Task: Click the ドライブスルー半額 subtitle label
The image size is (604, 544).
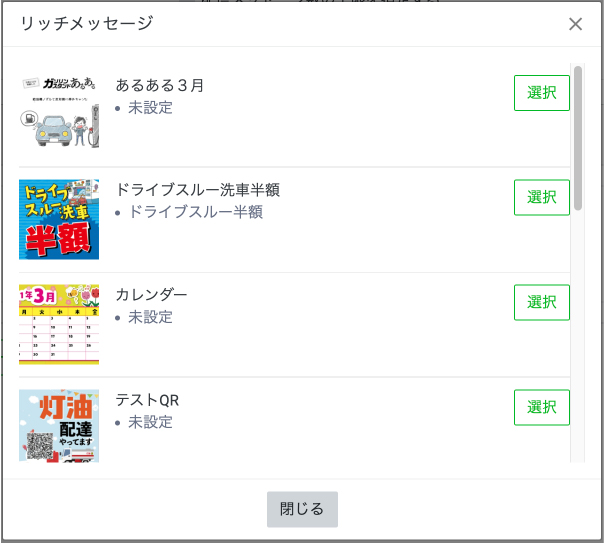Action: 195,212
